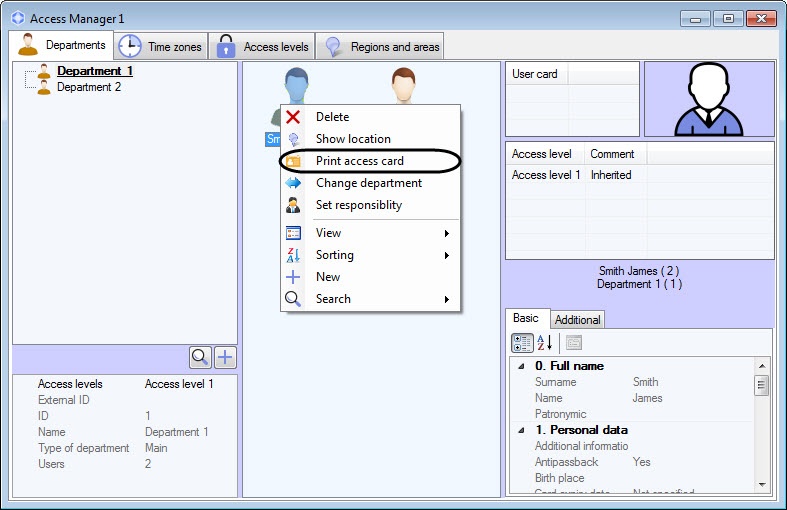Expand the View submenu arrow
Viewport: 787px width, 510px height.
click(x=446, y=233)
